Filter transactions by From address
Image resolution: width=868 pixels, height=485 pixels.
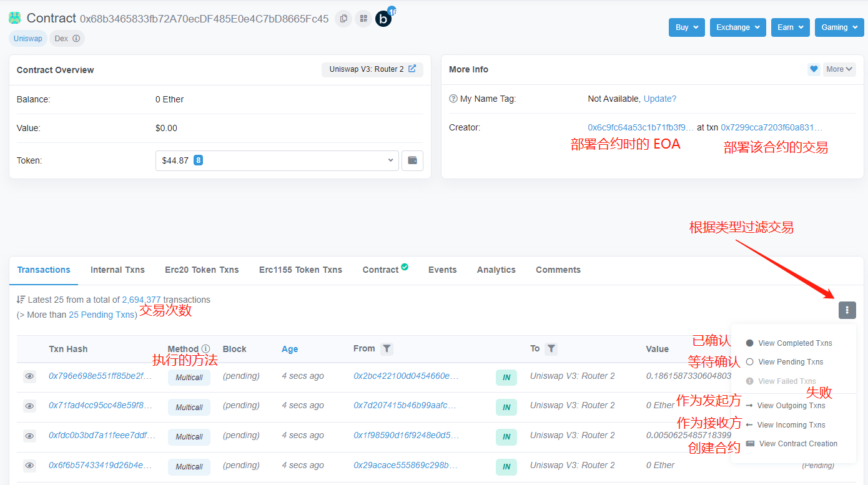pos(387,349)
